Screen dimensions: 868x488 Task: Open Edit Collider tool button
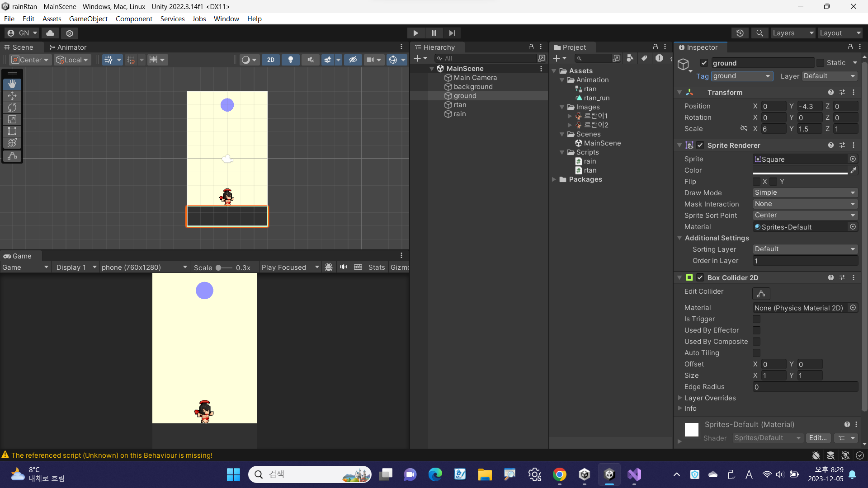pyautogui.click(x=761, y=294)
